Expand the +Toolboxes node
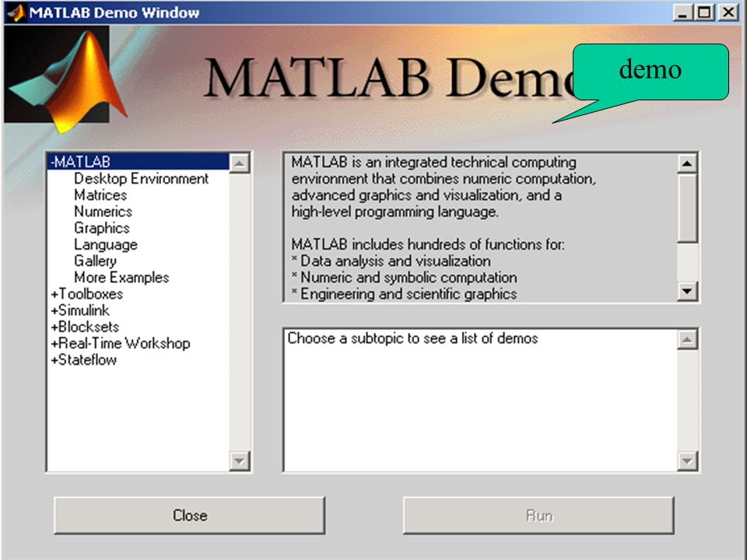The width and height of the screenshot is (747, 560). point(86,294)
